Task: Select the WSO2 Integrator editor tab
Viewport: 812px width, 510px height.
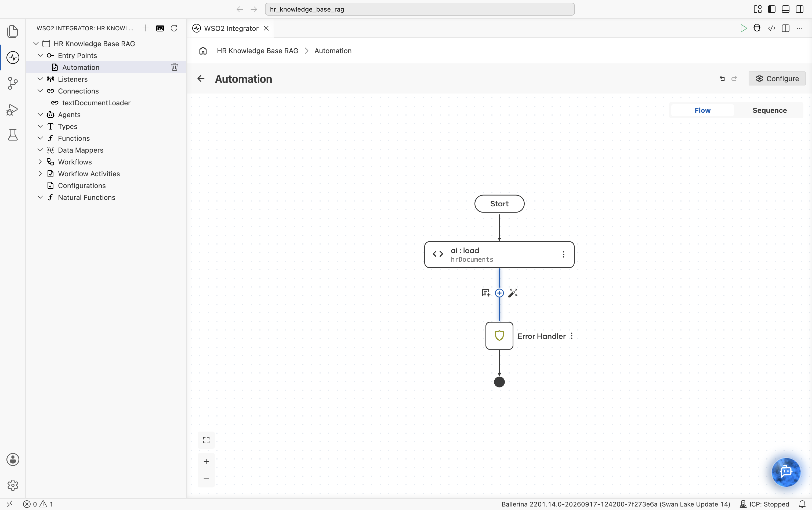Action: click(231, 28)
